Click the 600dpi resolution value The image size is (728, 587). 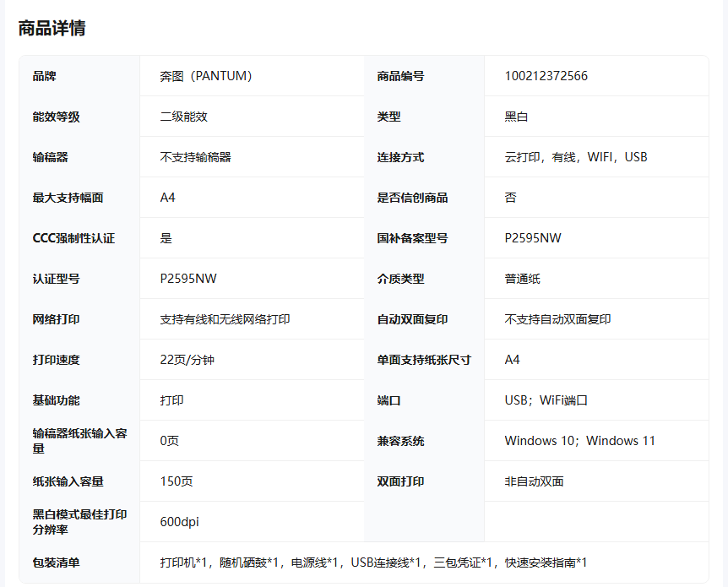click(179, 522)
